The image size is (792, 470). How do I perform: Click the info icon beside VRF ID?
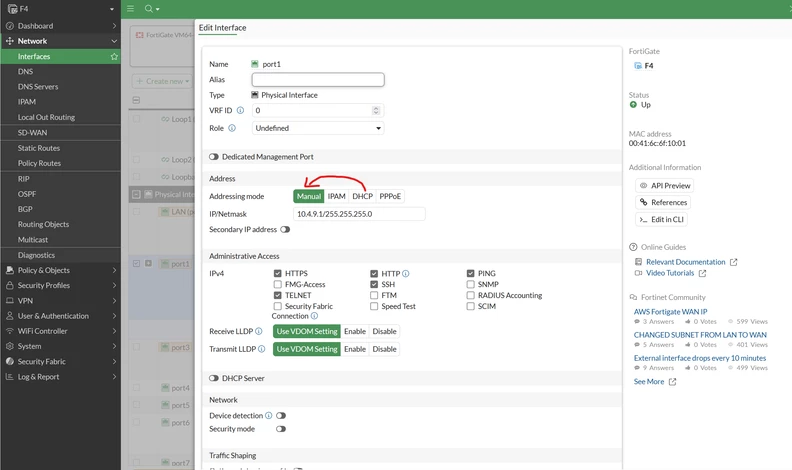point(240,110)
